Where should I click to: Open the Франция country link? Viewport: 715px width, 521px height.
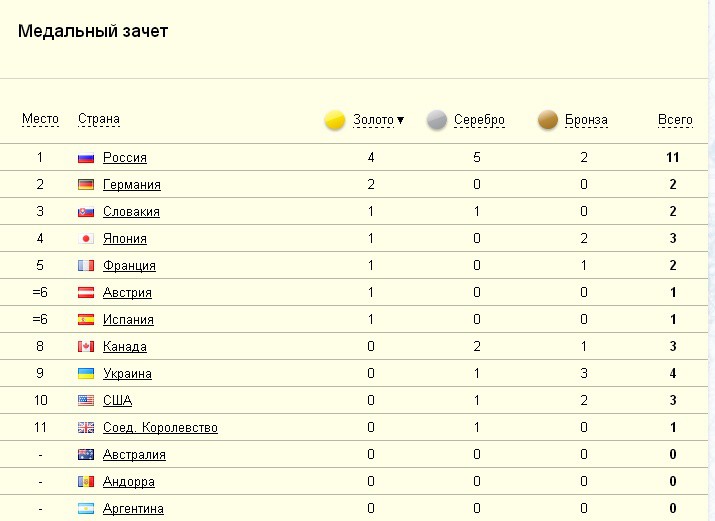pyautogui.click(x=129, y=266)
